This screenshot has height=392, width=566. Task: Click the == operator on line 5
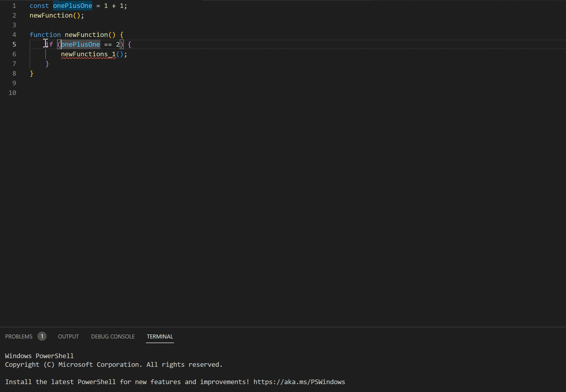tap(108, 45)
